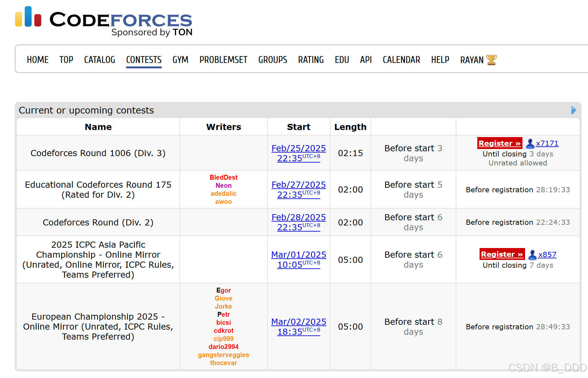The width and height of the screenshot is (588, 378).
Task: Click participants icon beside x857
Action: point(532,254)
